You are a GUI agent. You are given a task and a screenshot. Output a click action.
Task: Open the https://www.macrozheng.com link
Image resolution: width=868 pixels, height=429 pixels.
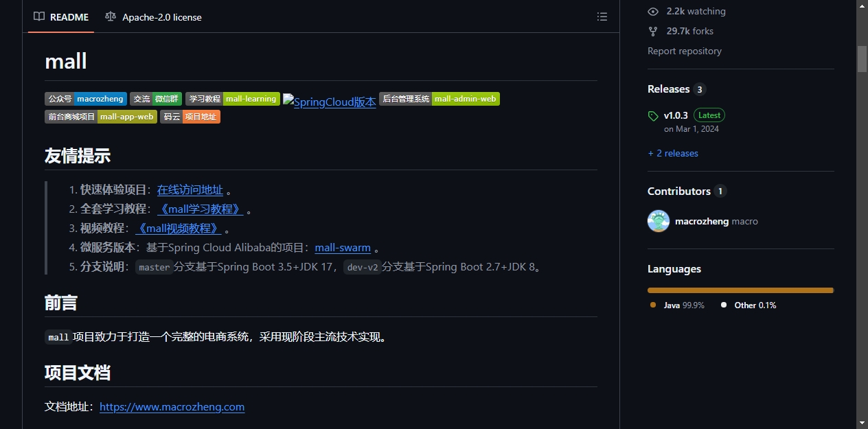pos(172,406)
